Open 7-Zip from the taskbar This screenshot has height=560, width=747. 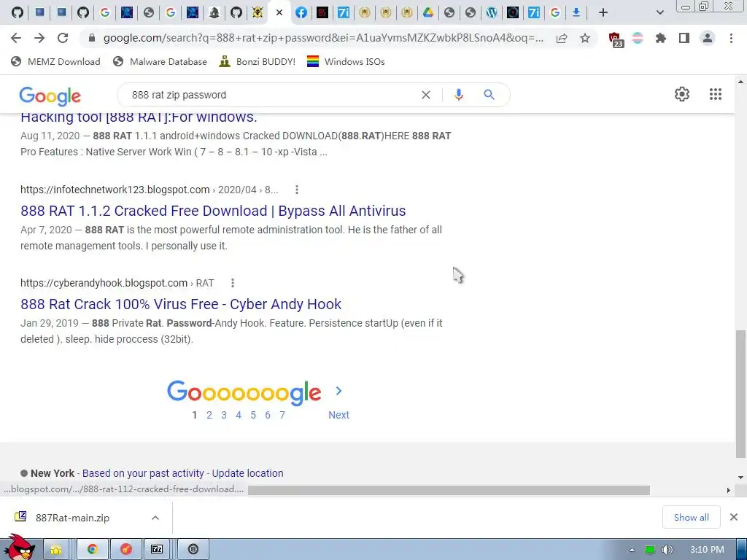point(157,549)
